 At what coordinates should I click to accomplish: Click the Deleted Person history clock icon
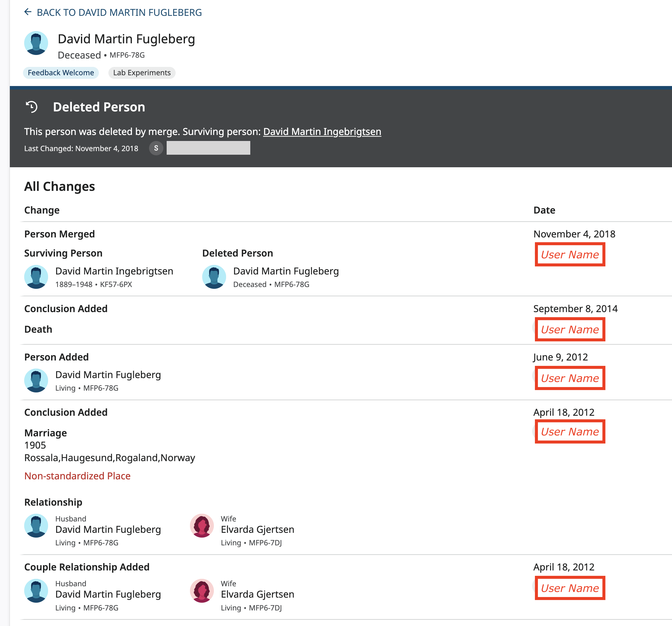[32, 107]
